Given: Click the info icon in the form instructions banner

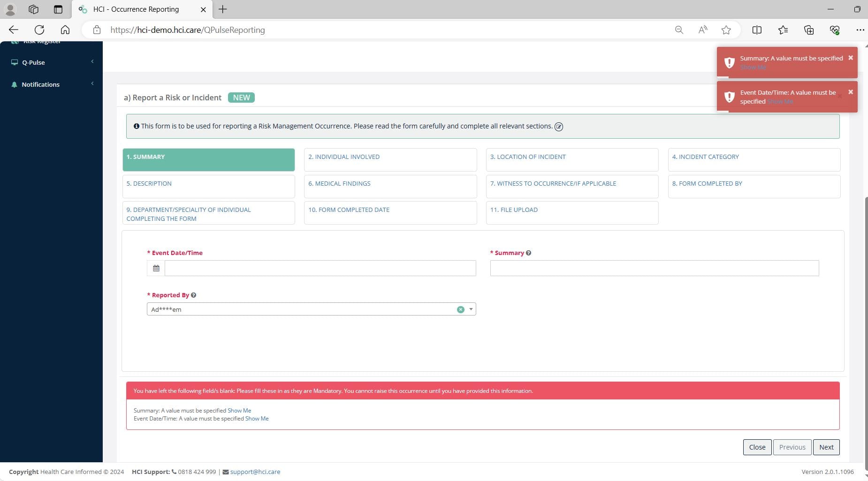Looking at the screenshot, I should [x=136, y=126].
